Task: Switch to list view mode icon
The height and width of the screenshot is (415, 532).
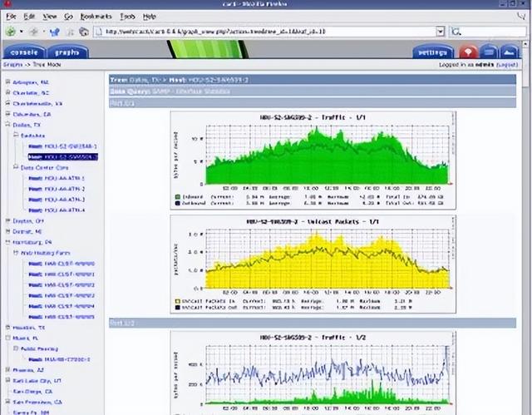Action: coord(490,53)
